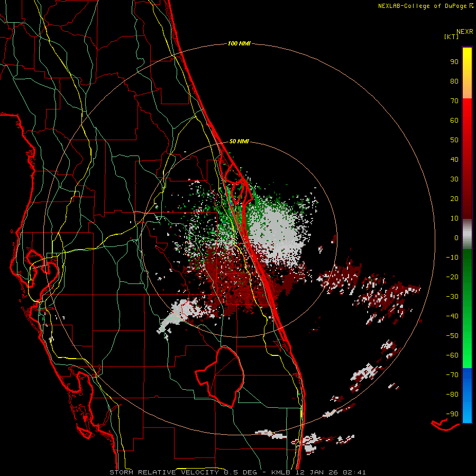The image size is (476, 476).
Task: Click the KMLB radar site identifier
Action: click(281, 472)
